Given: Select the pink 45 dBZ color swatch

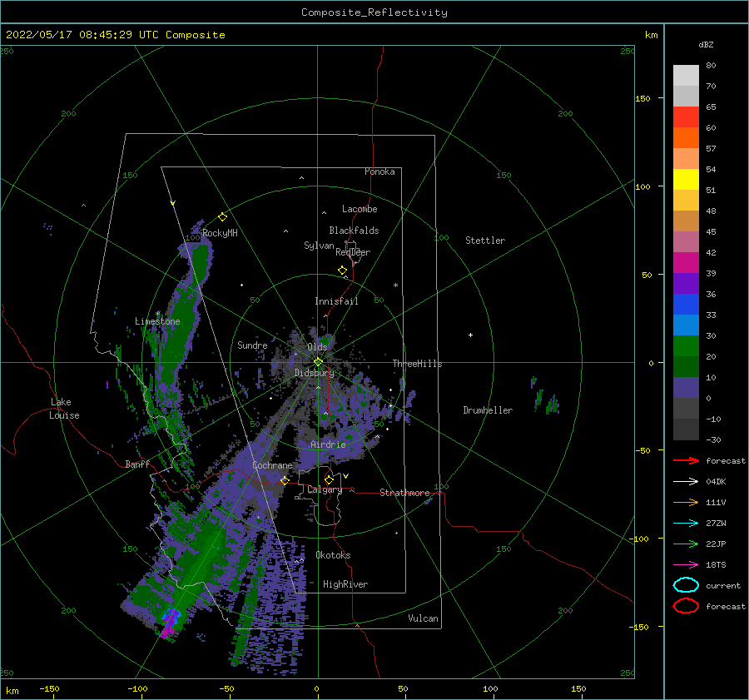Looking at the screenshot, I should [686, 241].
